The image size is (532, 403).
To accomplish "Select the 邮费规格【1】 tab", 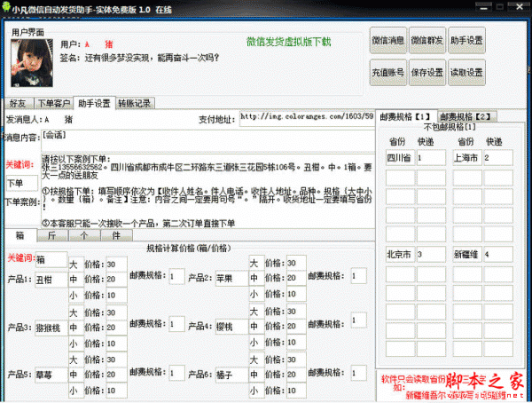I will 405,116.
